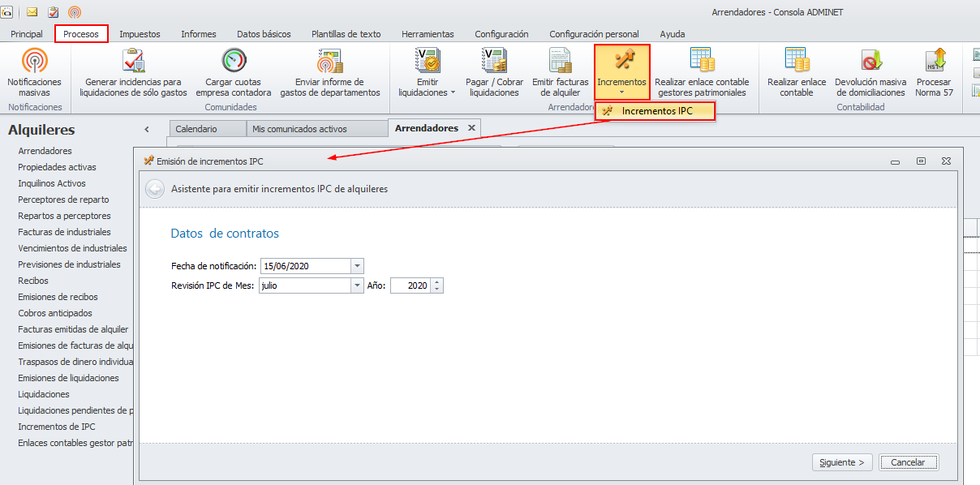Open Previsiones de industriales in sidebar
The width and height of the screenshot is (980, 485).
coord(70,264)
